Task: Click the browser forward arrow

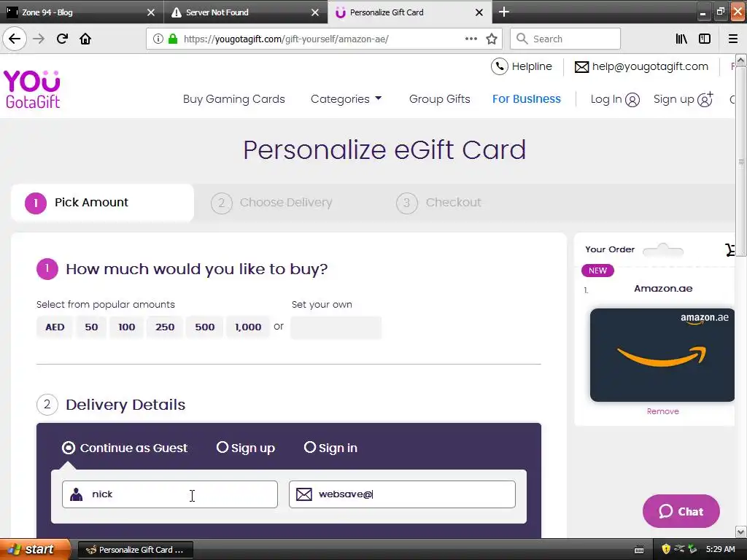Action: 39,39
